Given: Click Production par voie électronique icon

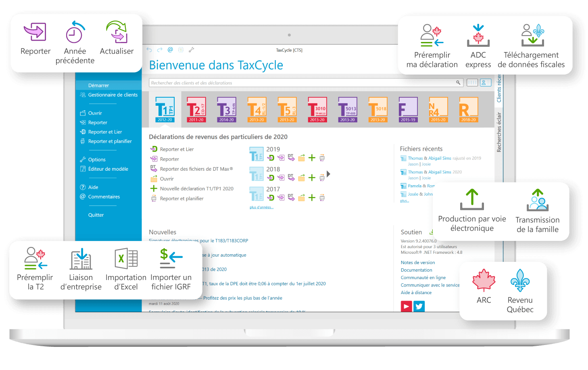Looking at the screenshot, I should pyautogui.click(x=472, y=199).
